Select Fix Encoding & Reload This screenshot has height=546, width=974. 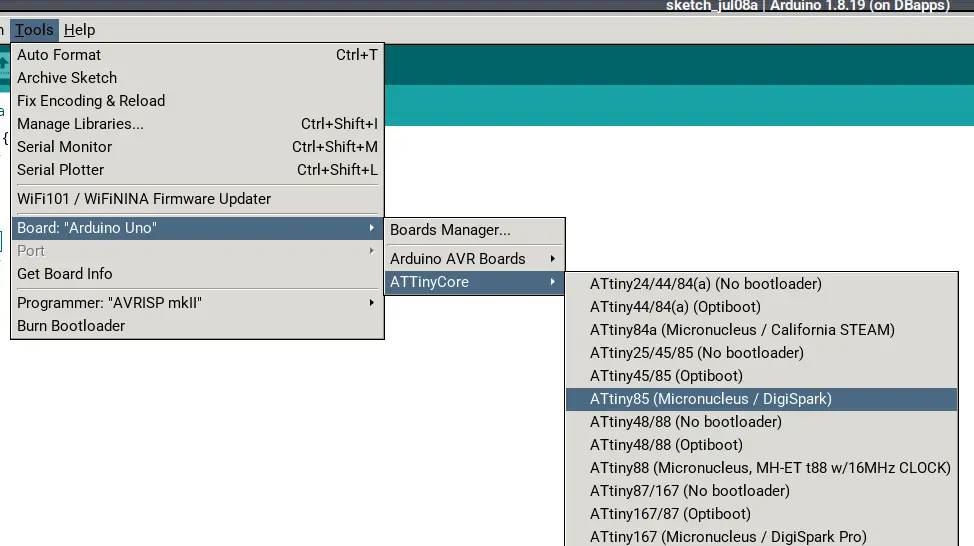click(x=198, y=101)
